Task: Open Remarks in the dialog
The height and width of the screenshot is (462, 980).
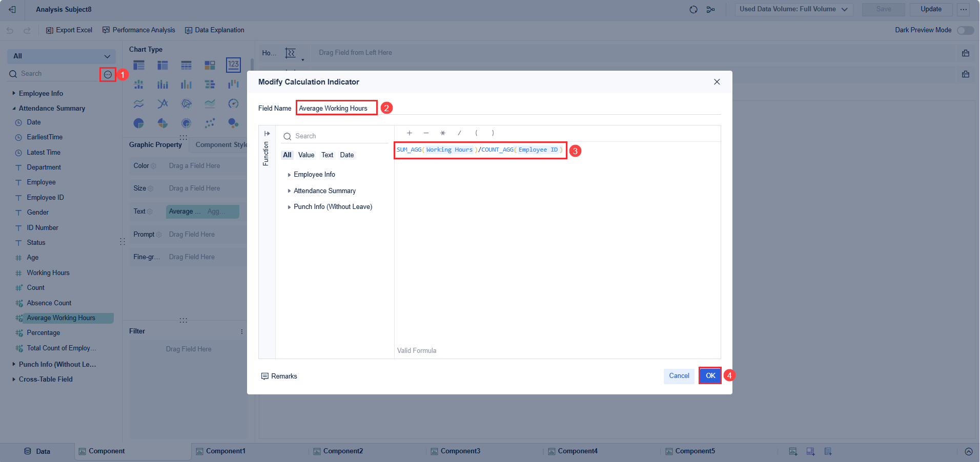Action: tap(279, 376)
